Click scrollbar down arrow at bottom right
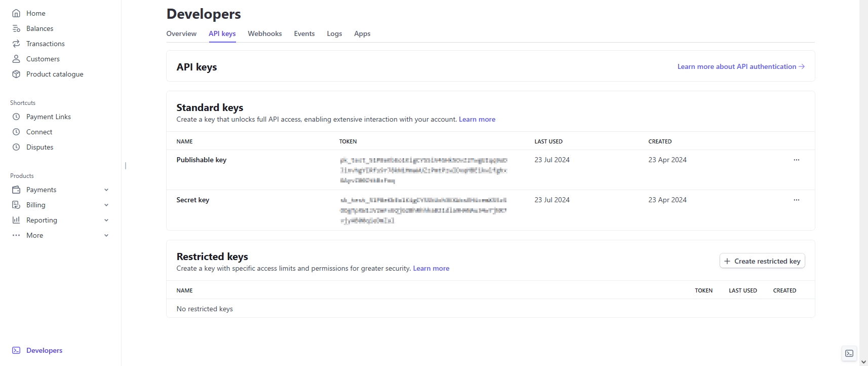This screenshot has width=868, height=366. 863,362
